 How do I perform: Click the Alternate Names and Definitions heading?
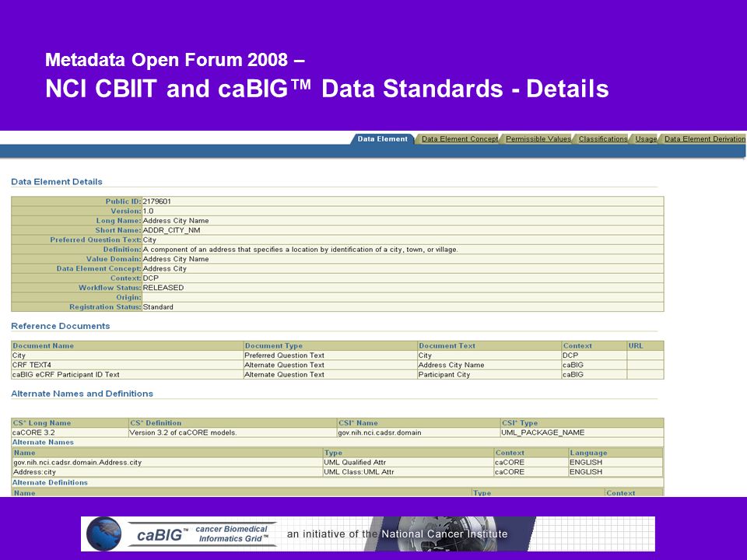pos(82,394)
